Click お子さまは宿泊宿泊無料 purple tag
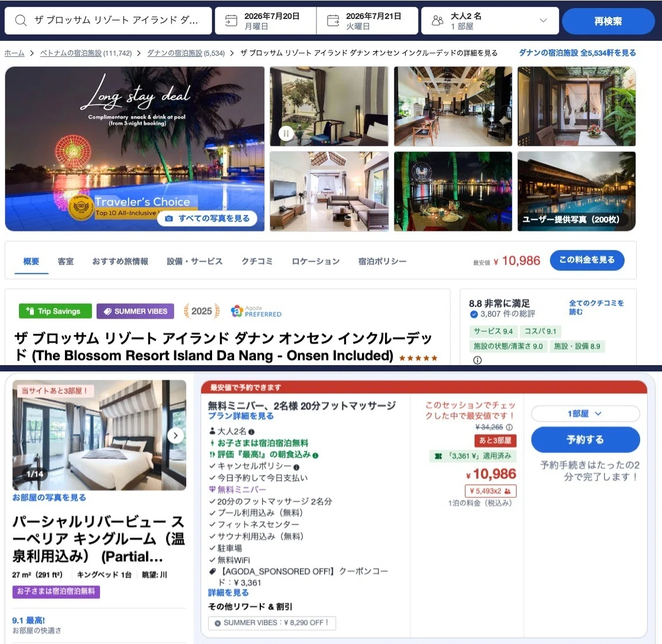 tap(56, 592)
